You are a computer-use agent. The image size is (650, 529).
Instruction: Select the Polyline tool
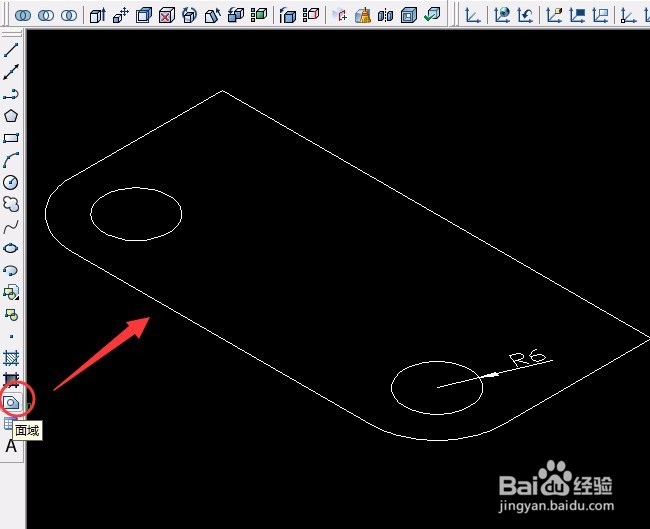(x=11, y=94)
